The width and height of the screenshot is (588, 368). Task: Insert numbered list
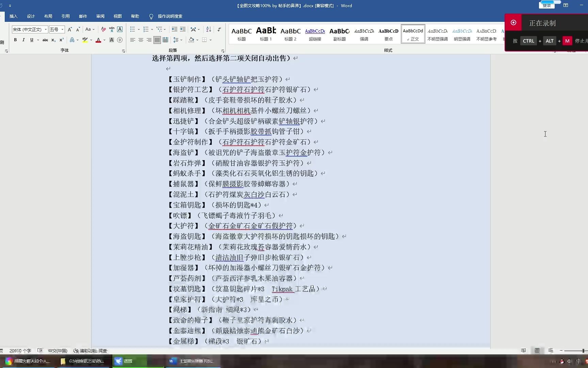146,29
